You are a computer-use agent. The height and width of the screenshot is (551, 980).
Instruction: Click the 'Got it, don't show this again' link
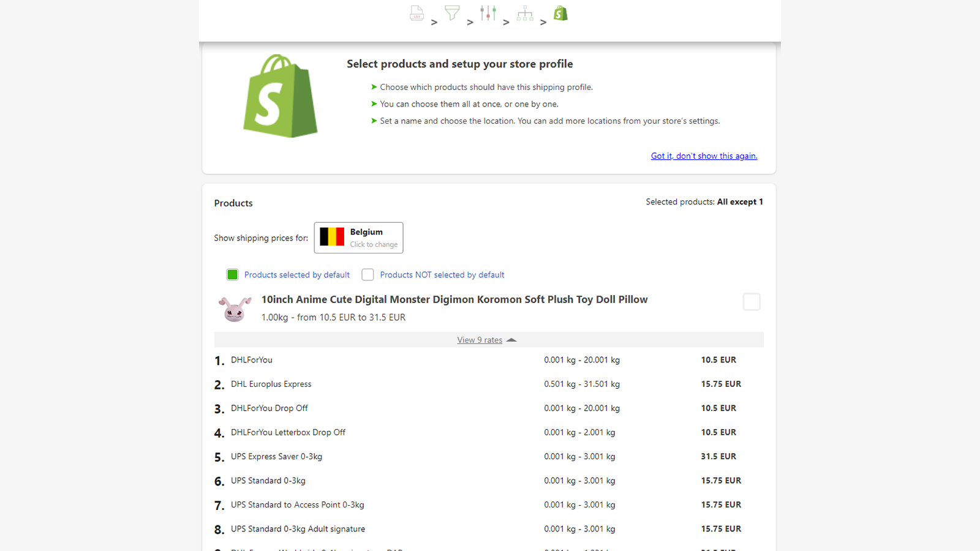[704, 156]
